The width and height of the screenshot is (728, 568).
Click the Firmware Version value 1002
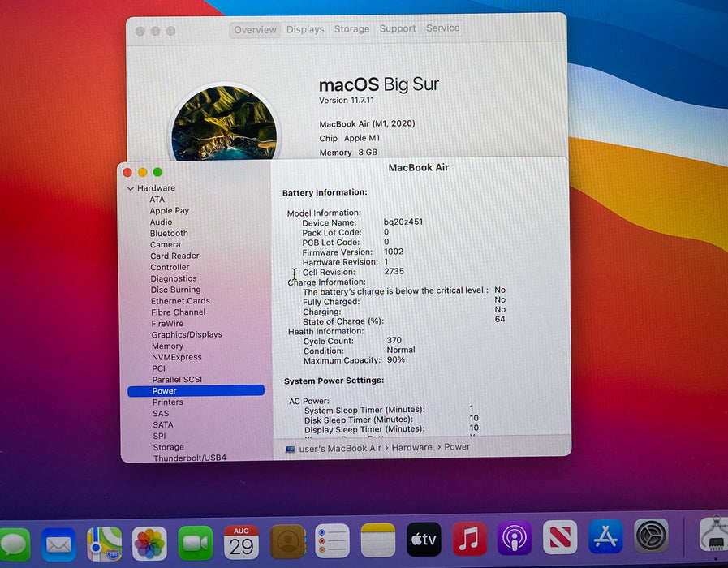click(394, 252)
